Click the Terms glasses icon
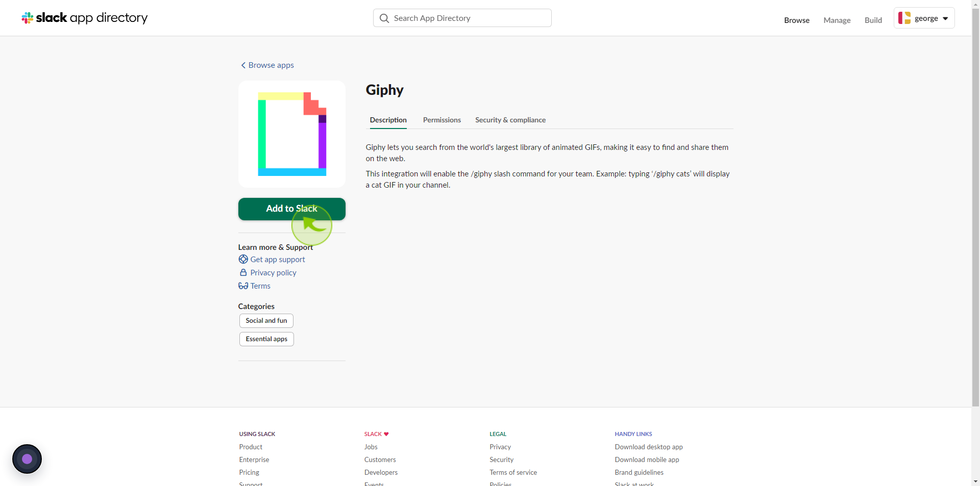Viewport: 980px width, 486px height. point(243,286)
